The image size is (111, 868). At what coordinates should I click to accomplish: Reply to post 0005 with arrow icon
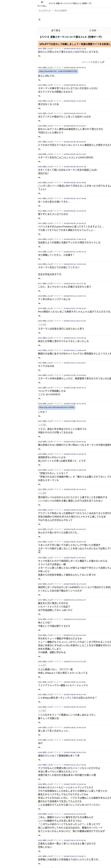(x=39, y=121)
